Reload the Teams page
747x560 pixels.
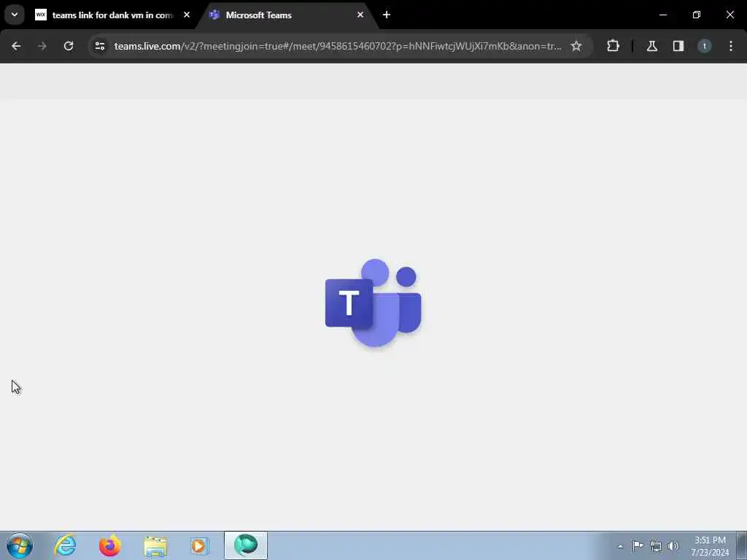pos(69,46)
